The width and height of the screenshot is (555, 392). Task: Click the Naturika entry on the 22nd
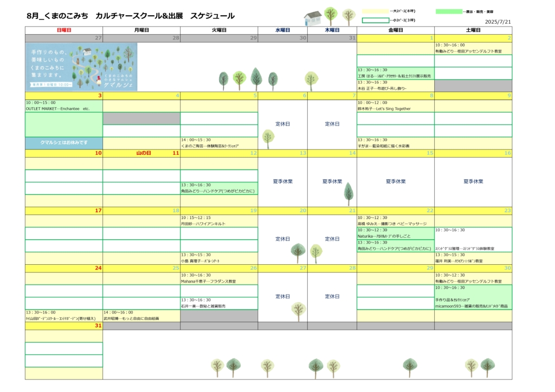(x=384, y=236)
